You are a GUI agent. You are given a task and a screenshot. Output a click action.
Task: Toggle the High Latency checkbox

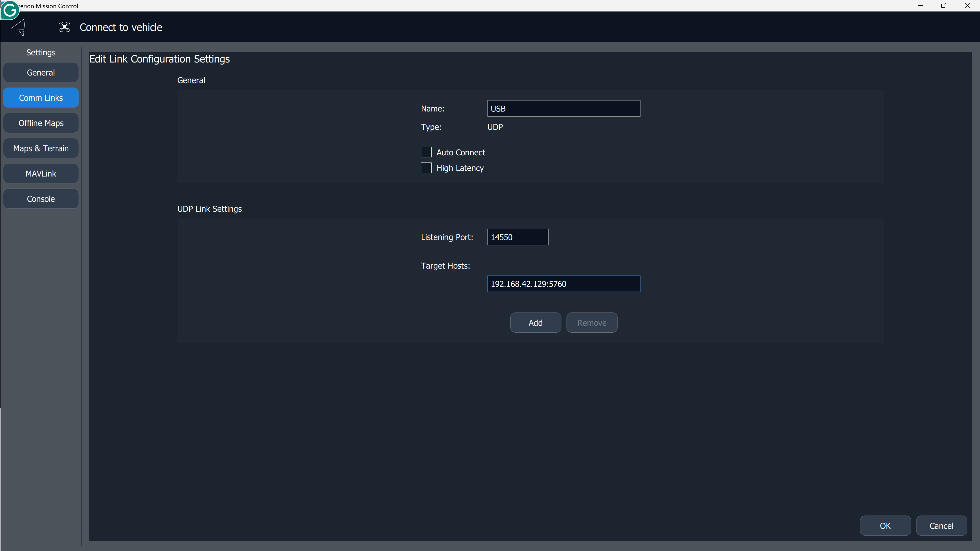[x=426, y=168]
